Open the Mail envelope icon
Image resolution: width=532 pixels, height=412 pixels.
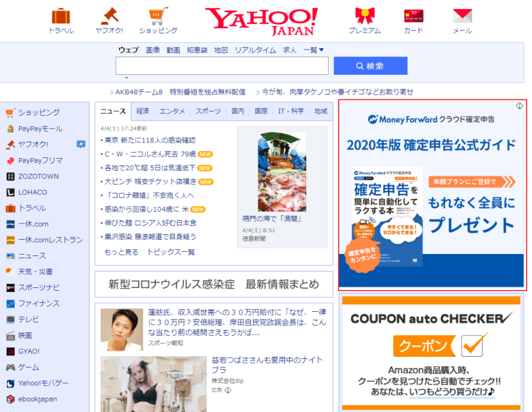(x=462, y=16)
